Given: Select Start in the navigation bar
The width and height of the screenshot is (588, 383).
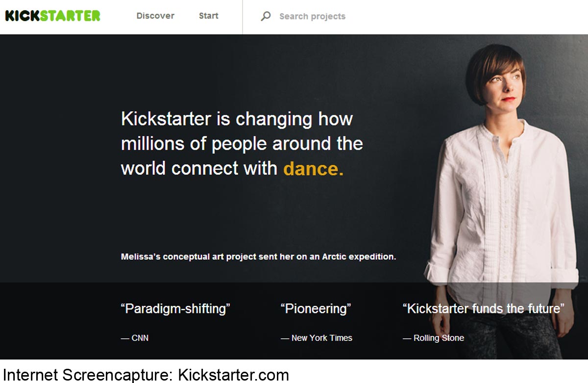Looking at the screenshot, I should click(208, 16).
